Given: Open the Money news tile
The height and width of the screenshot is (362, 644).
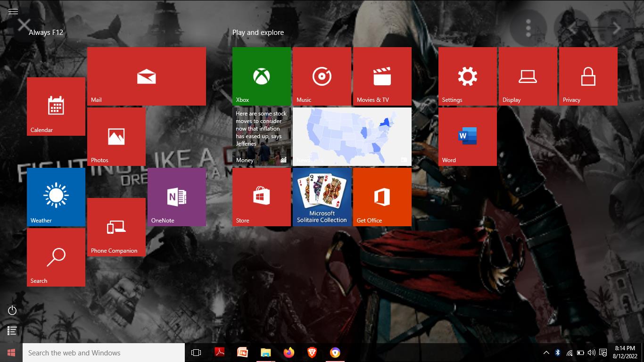Looking at the screenshot, I should tap(262, 137).
